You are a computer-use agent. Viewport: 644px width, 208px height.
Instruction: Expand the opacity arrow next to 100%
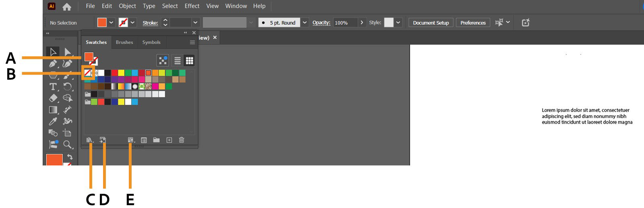pos(361,22)
